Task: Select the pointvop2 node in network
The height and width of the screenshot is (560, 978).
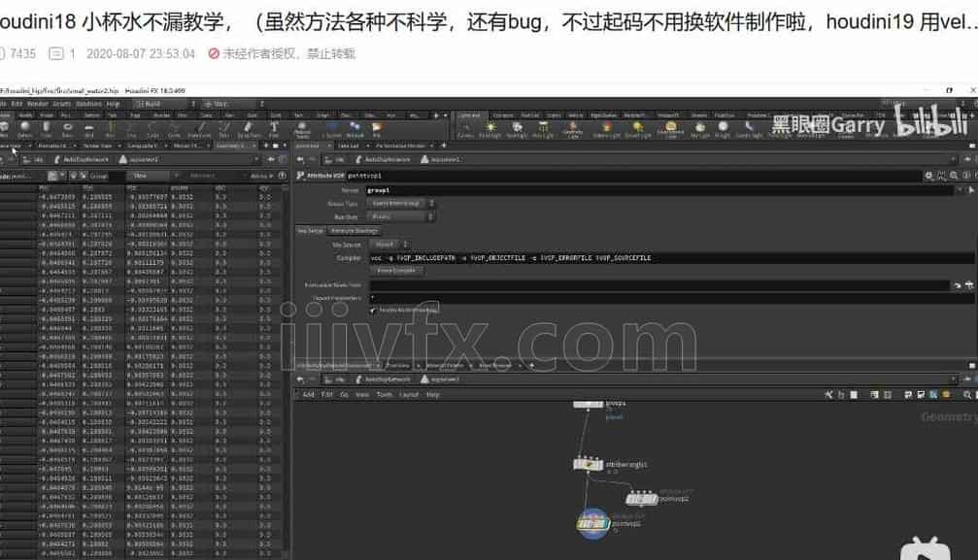Action: pyautogui.click(x=641, y=498)
